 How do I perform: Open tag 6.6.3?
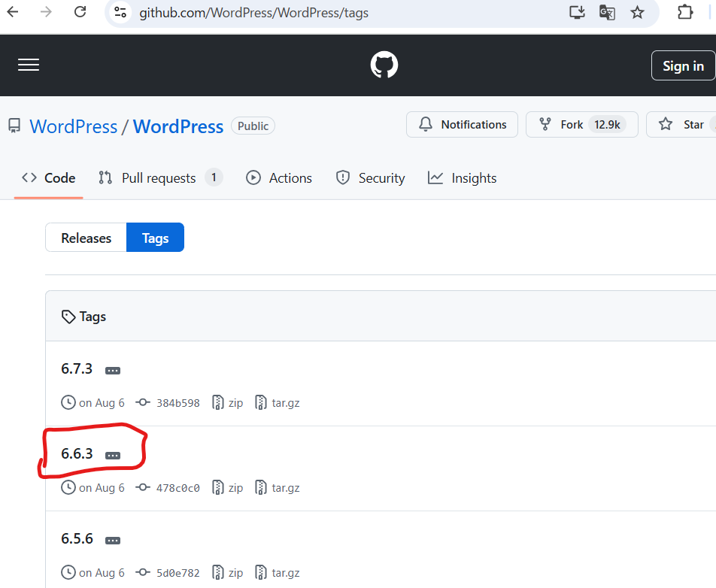click(x=77, y=453)
